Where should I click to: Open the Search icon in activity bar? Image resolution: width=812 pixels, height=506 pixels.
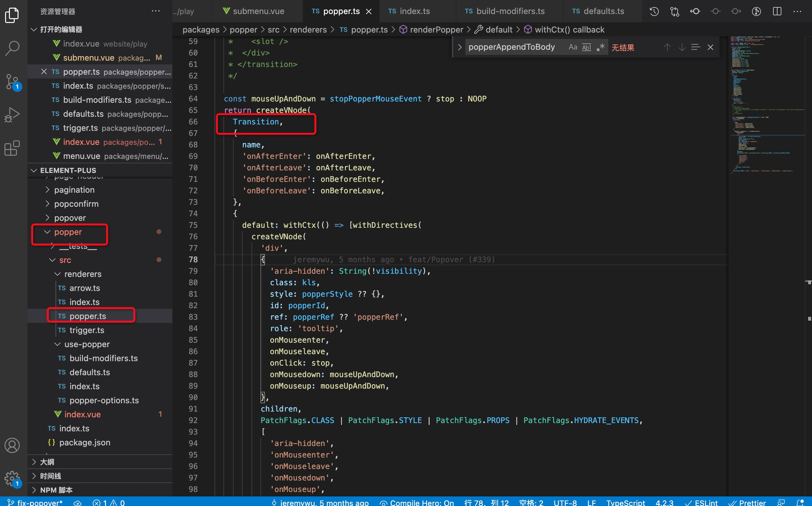pyautogui.click(x=12, y=48)
